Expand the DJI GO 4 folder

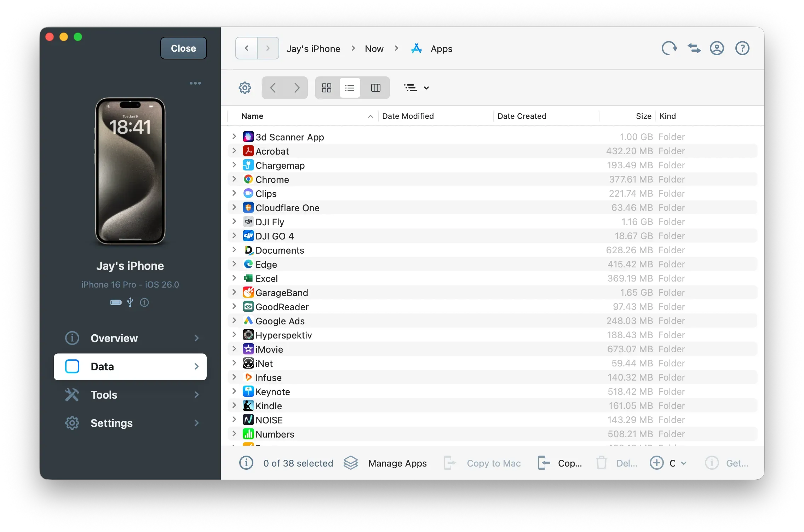[235, 236]
